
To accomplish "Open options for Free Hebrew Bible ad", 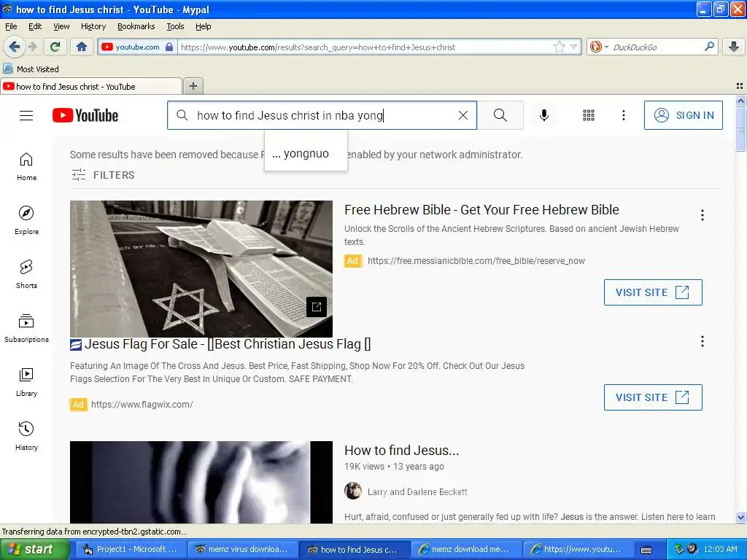I will coord(703,215).
